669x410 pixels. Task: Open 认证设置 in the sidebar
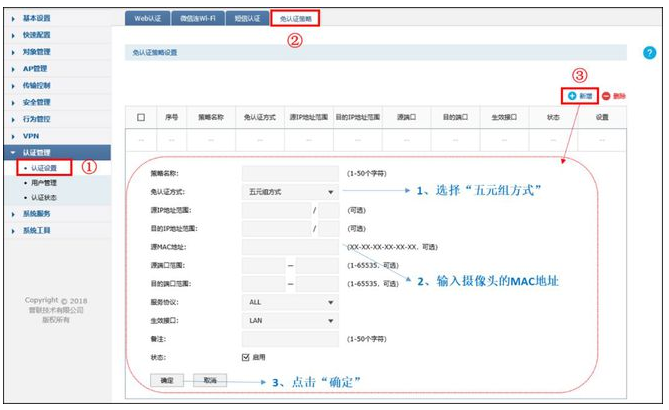[x=44, y=168]
